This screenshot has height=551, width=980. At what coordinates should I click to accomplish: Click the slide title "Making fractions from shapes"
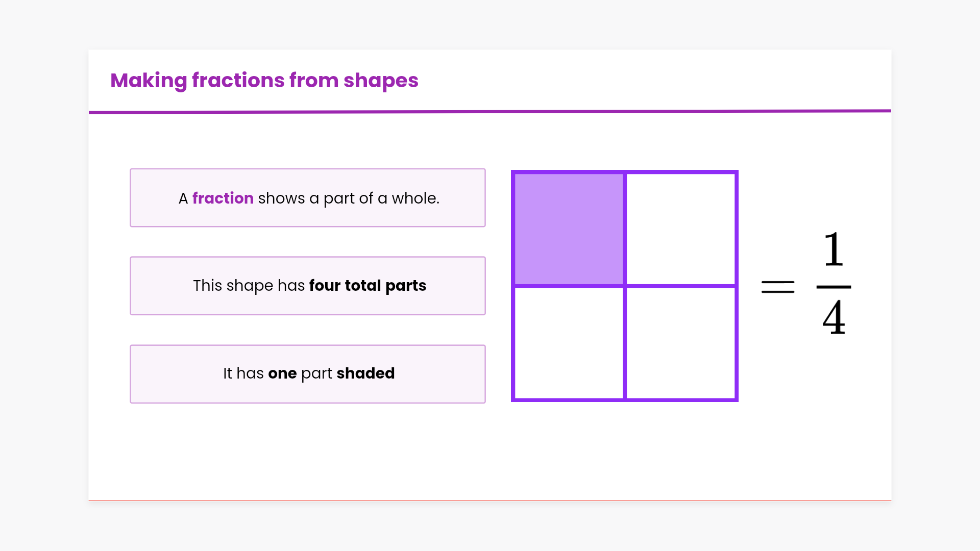(264, 81)
